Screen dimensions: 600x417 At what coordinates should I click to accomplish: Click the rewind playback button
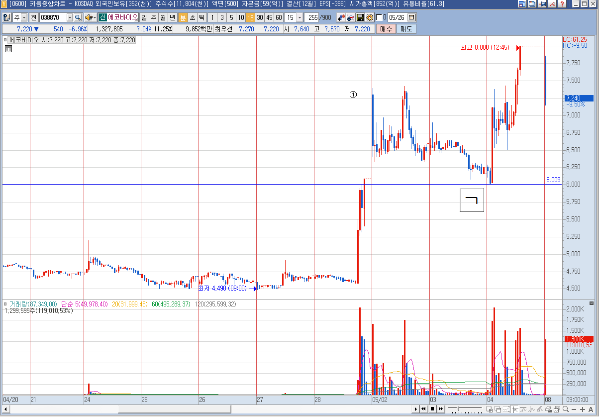[424, 409]
